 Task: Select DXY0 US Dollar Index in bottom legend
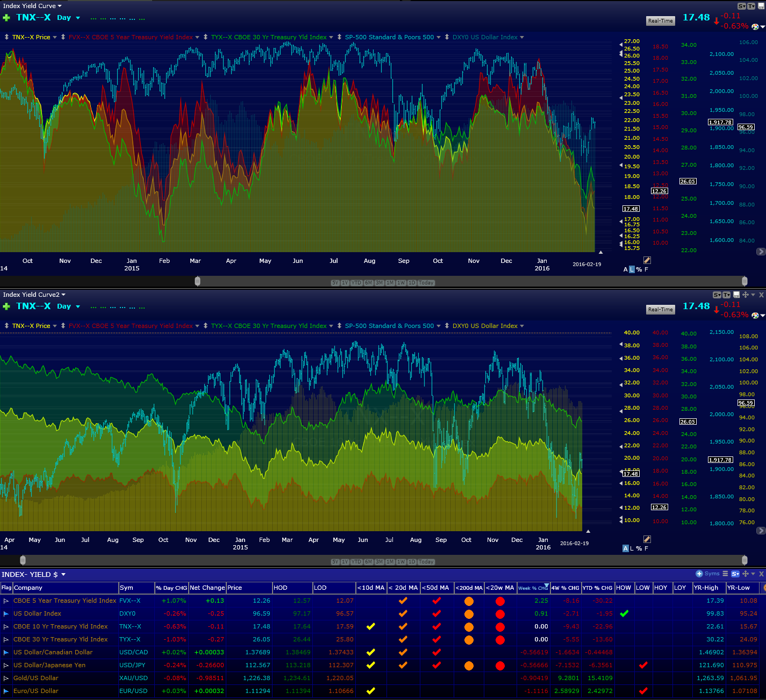coord(485,326)
